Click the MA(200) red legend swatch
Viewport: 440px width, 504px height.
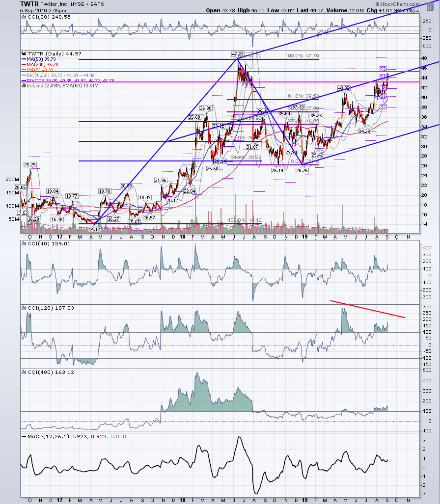pos(24,65)
